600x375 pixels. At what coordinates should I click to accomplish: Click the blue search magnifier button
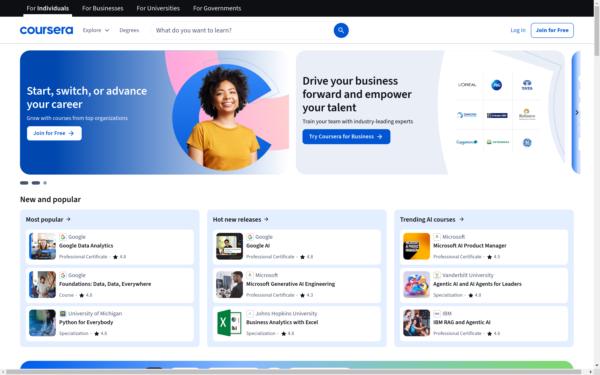pyautogui.click(x=341, y=30)
